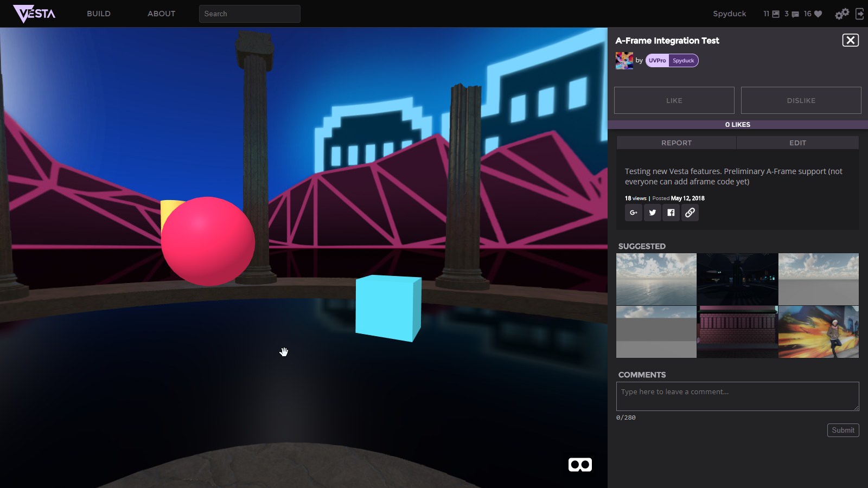Open the cloudy gray plain suggested thumbnail
868x488 pixels.
click(819, 279)
